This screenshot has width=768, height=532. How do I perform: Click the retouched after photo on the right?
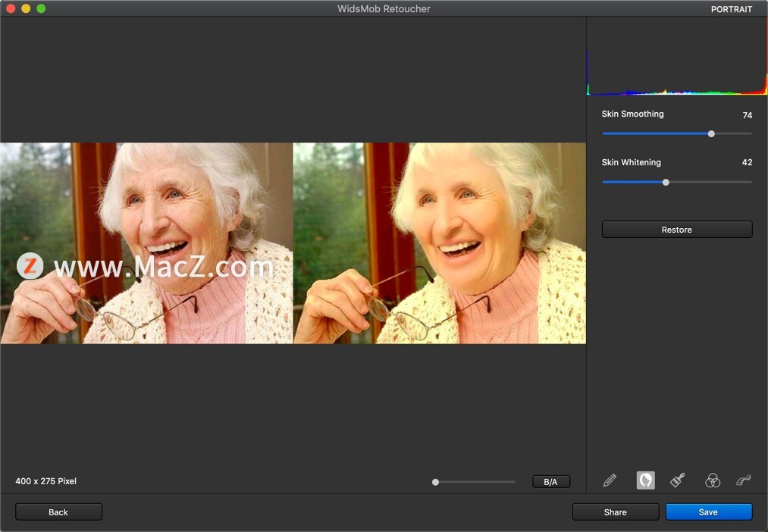coord(440,243)
